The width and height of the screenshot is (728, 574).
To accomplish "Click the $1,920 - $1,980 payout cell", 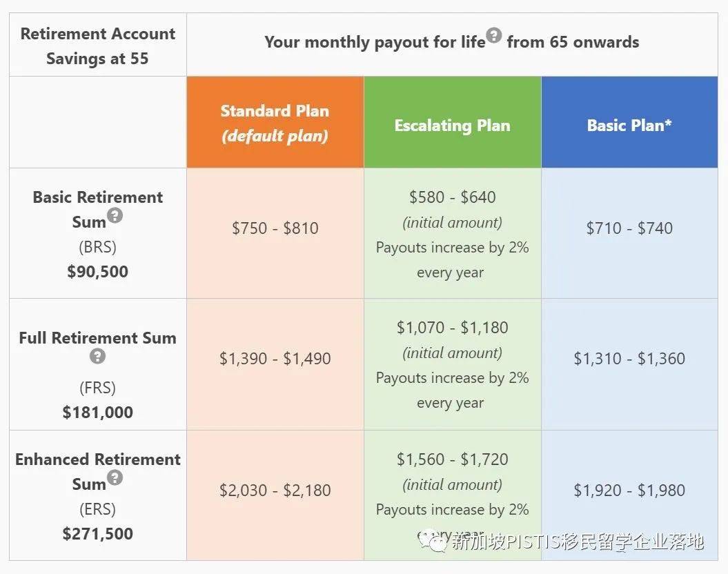I will (629, 491).
